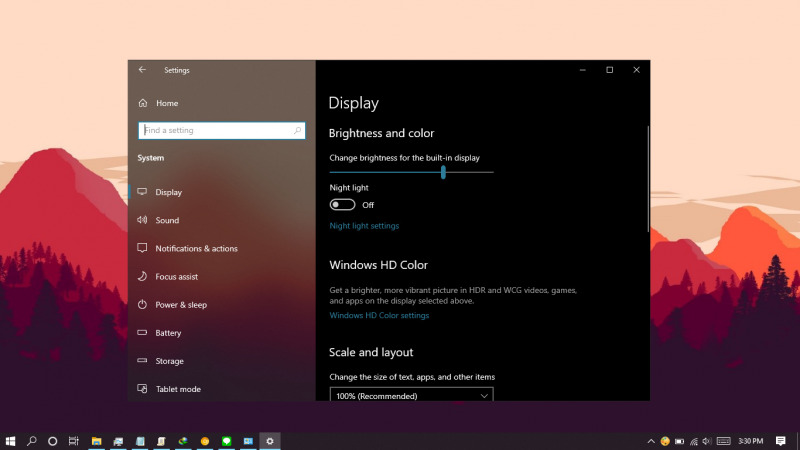
Task: Select Sound in the System sidebar
Action: click(167, 220)
